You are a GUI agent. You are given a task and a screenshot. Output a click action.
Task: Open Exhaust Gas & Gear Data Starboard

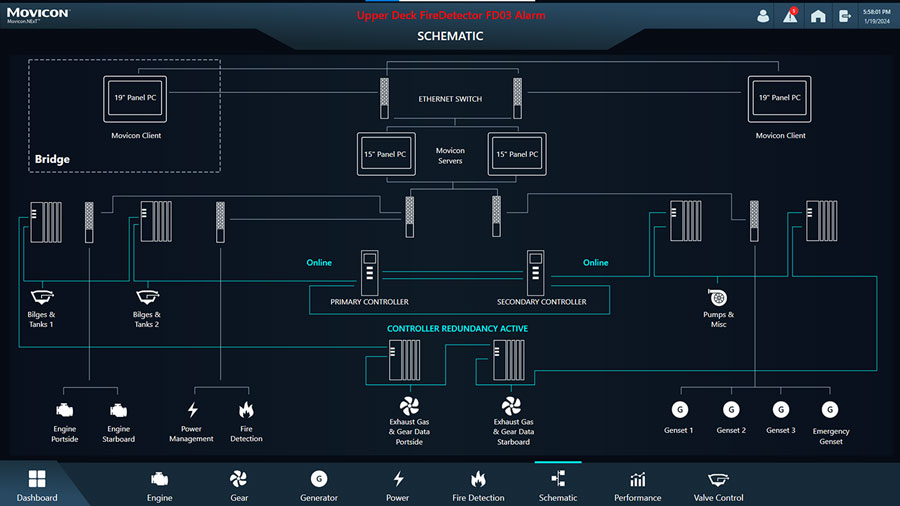511,406
